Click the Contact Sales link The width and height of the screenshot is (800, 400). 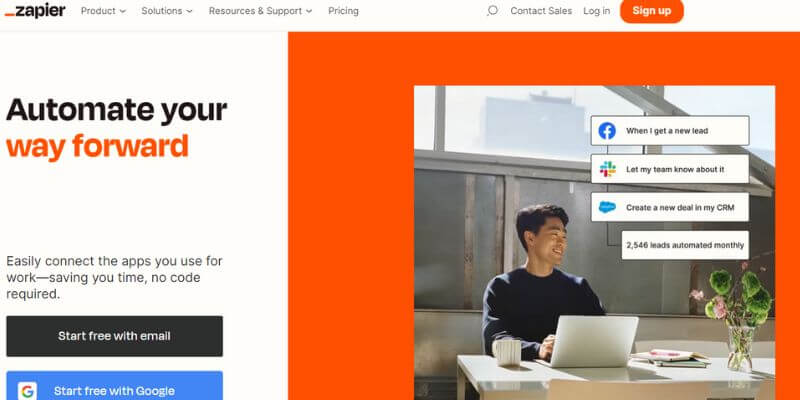pyautogui.click(x=541, y=11)
